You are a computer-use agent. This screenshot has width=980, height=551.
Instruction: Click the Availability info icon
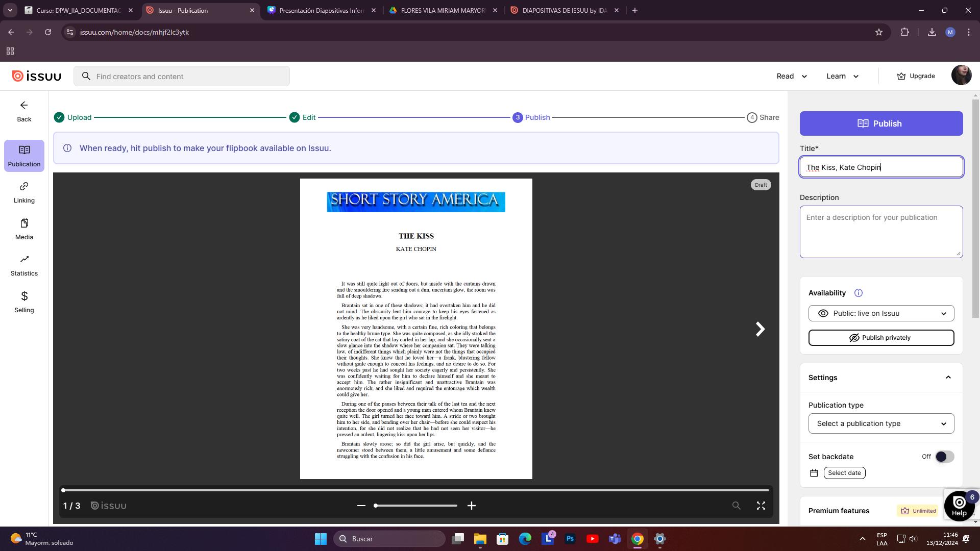point(859,293)
